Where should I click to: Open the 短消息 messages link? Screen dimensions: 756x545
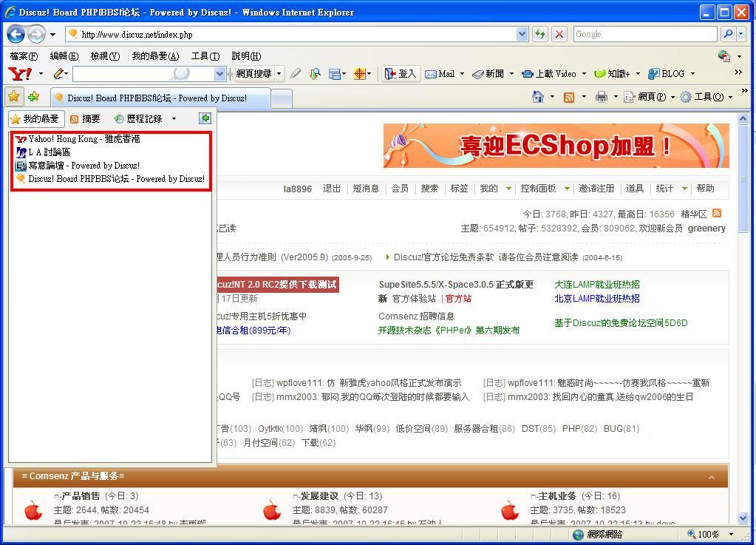[366, 189]
